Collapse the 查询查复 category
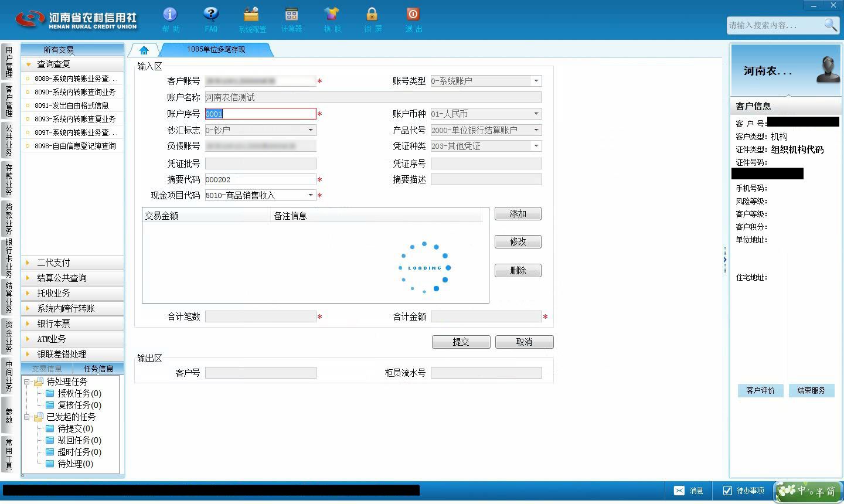844x504 pixels. pyautogui.click(x=73, y=64)
